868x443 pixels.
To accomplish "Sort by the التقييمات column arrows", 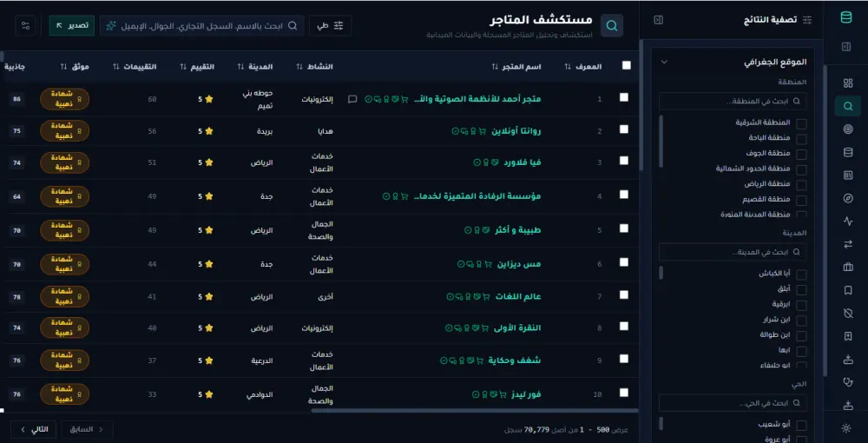I will pyautogui.click(x=115, y=66).
